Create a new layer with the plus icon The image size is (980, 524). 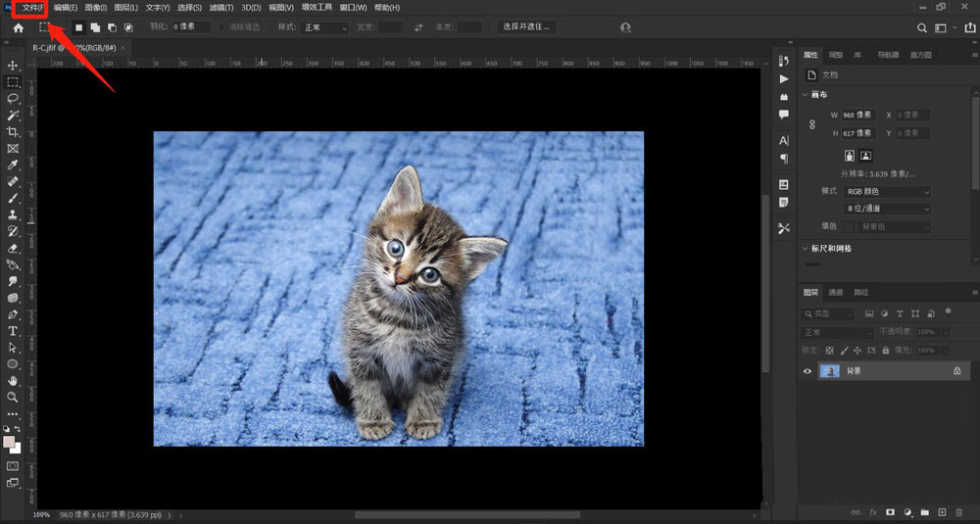[942, 512]
